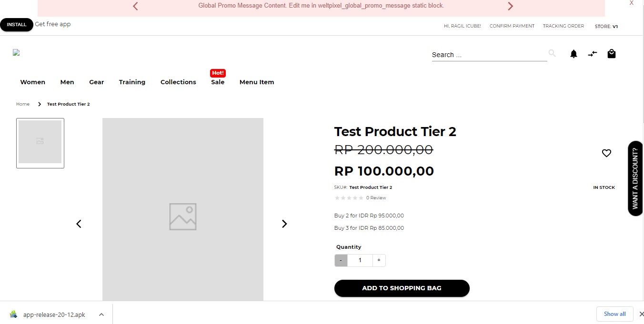Open the Sale menu marked Hot
The height and width of the screenshot is (324, 644).
(x=218, y=82)
